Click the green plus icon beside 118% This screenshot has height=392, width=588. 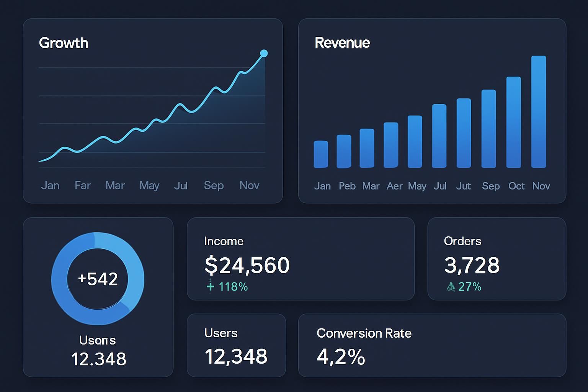(210, 286)
